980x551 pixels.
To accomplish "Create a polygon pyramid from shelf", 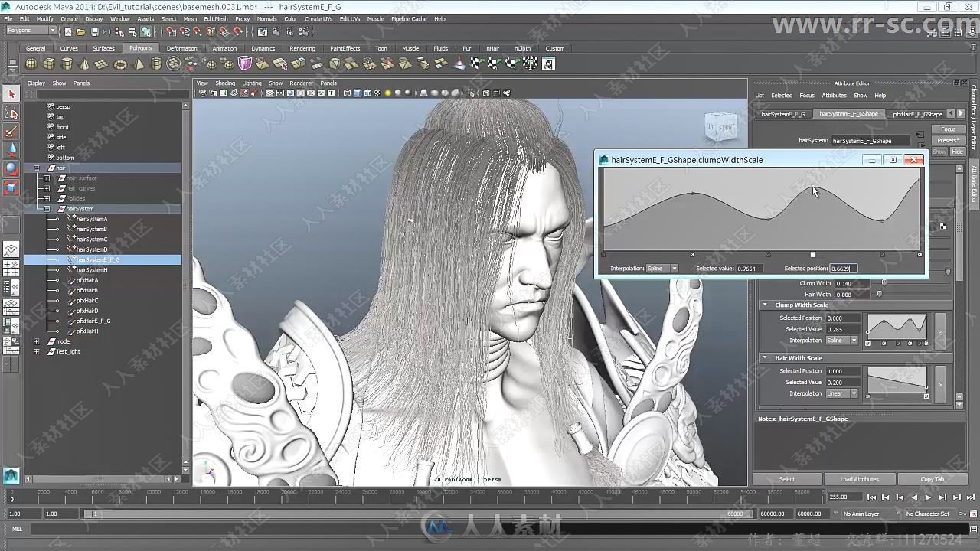I will click(x=140, y=64).
